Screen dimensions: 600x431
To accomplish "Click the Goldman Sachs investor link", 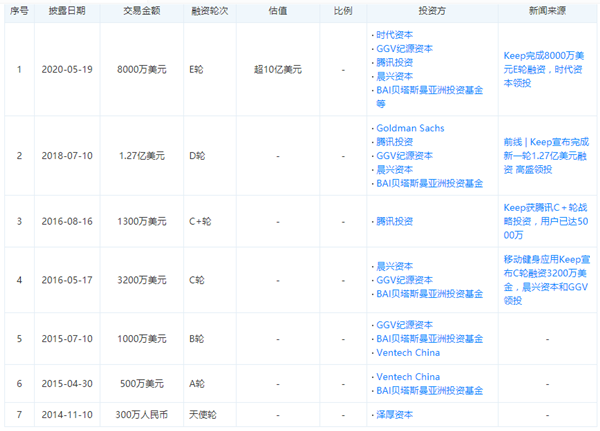I will [410, 128].
